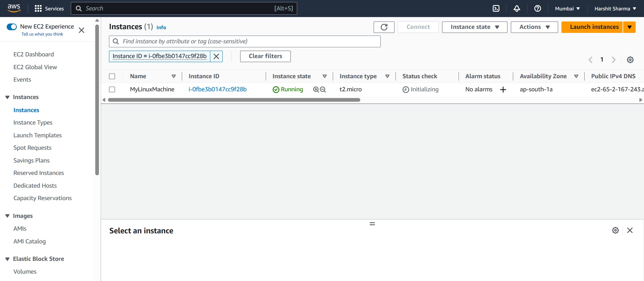
Task: Launch the CloudShell terminal icon
Action: click(496, 8)
